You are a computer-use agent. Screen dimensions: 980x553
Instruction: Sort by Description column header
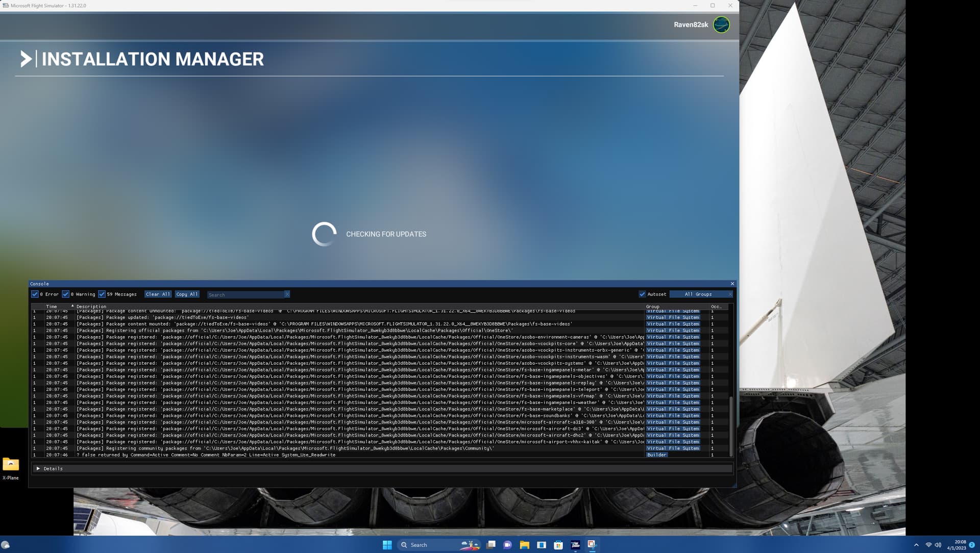point(91,307)
